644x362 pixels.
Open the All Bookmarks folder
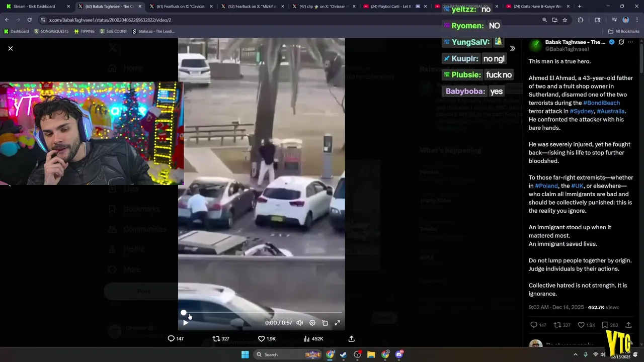click(x=624, y=31)
